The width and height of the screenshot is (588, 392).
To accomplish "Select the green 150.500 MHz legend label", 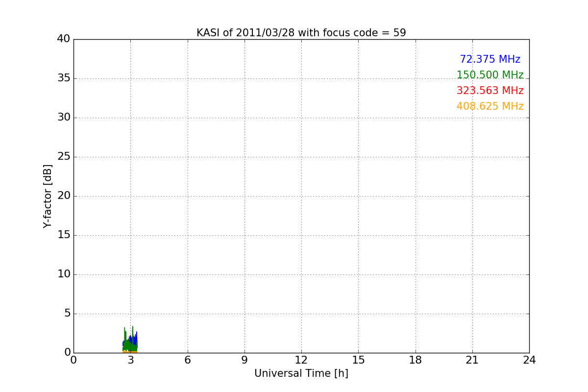I will [x=490, y=75].
